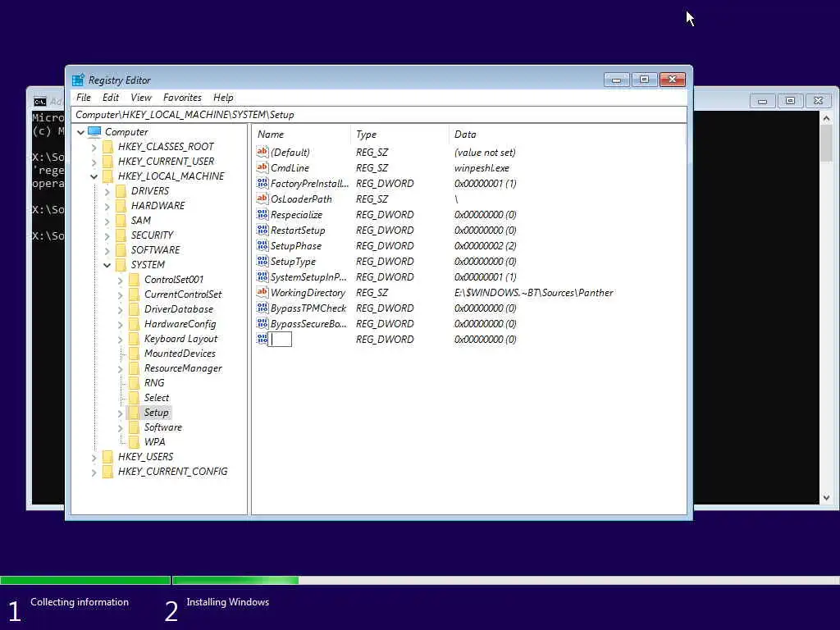Click the Command Prompt scrollbar down arrow
This screenshot has height=630, width=840.
tap(826, 498)
